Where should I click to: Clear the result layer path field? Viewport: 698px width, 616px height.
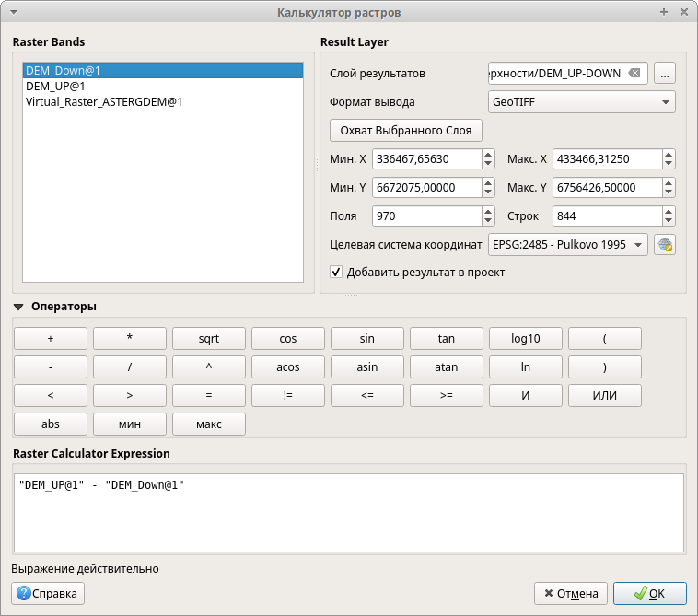634,74
